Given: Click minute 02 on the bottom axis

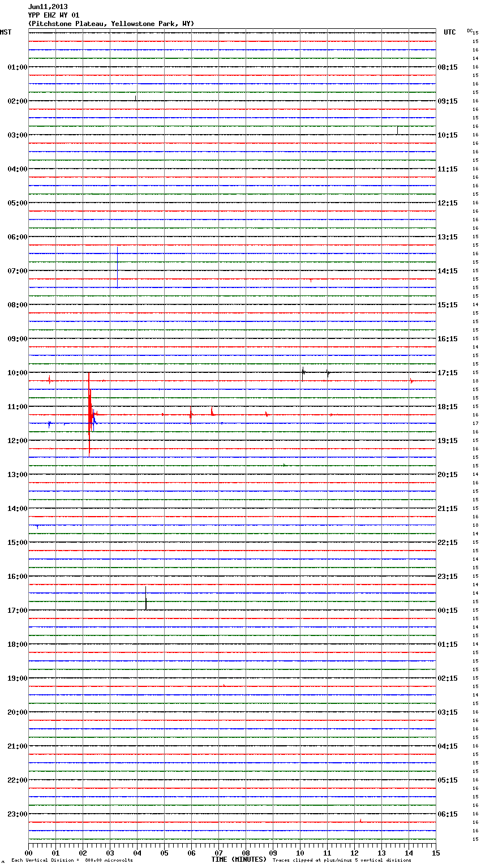Looking at the screenshot, I should click(x=83, y=853).
